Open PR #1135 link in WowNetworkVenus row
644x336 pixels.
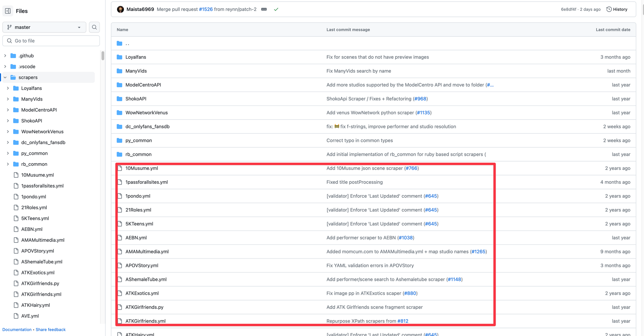click(423, 113)
